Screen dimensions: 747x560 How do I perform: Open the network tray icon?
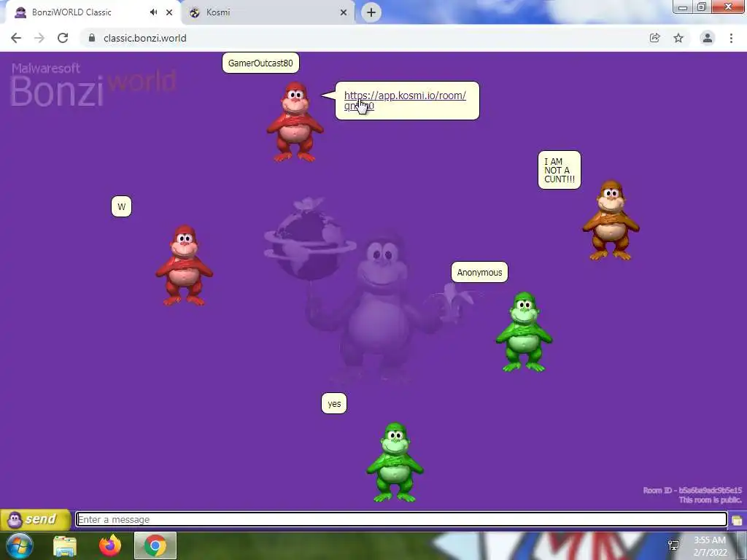[673, 545]
